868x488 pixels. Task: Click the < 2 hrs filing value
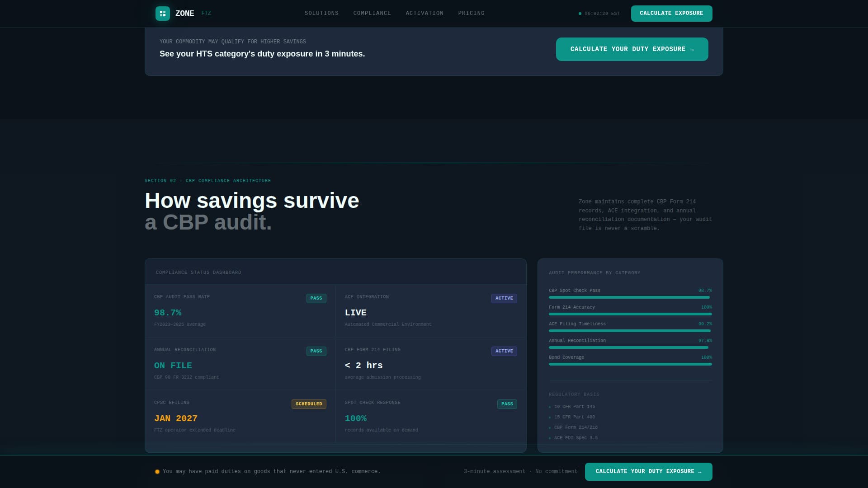(364, 366)
